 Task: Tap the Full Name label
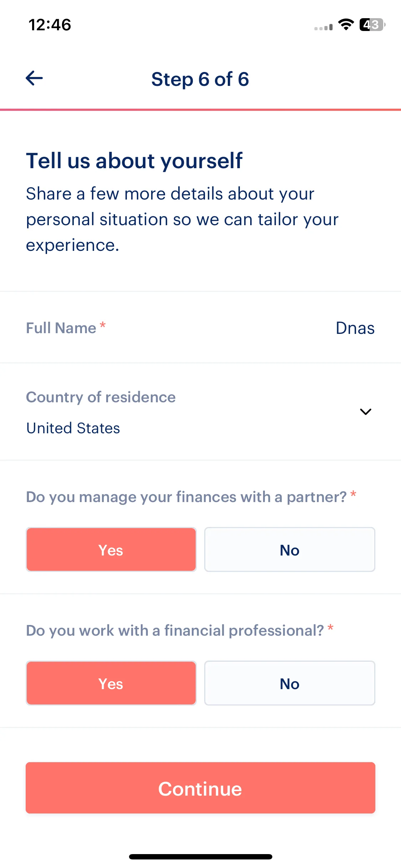pyautogui.click(x=61, y=328)
